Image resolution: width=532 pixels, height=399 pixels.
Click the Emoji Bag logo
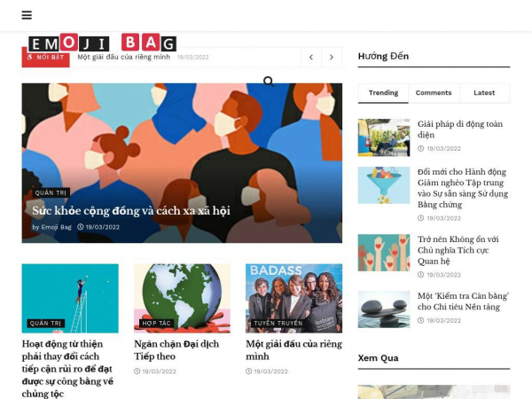tap(102, 43)
